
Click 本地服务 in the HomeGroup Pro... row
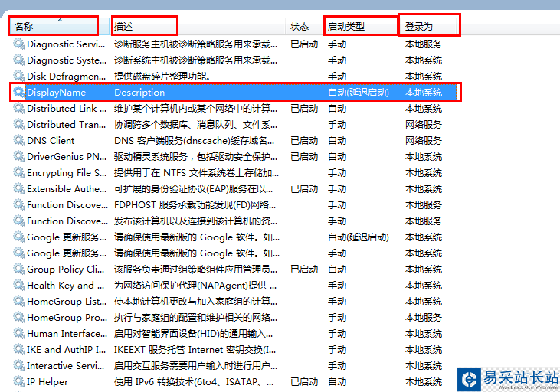(423, 318)
